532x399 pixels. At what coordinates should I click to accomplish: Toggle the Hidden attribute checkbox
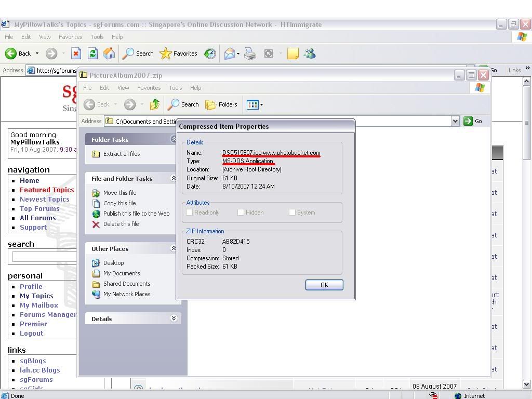241,212
